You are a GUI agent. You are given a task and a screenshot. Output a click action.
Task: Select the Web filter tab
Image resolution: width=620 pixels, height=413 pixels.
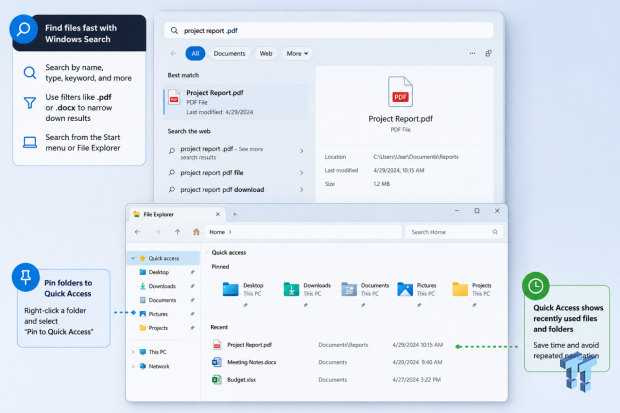tap(266, 53)
